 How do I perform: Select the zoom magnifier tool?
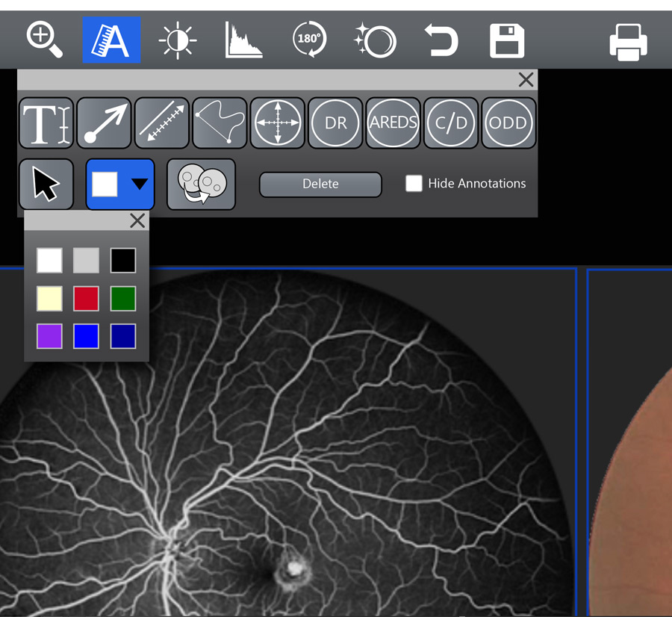[45, 40]
